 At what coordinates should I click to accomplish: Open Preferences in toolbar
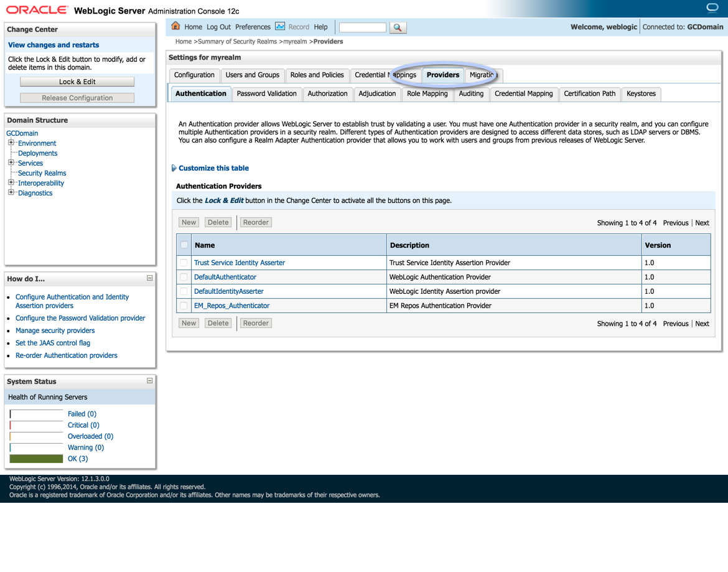[253, 27]
